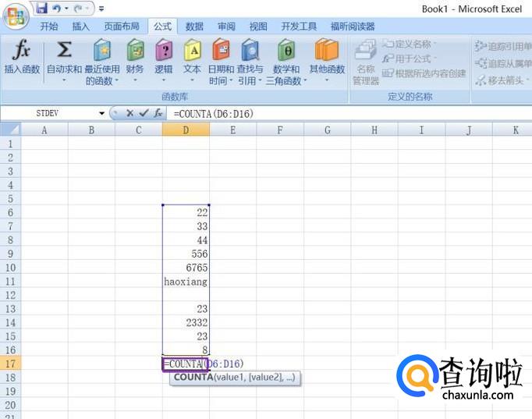This screenshot has height=419, width=532.
Task: Open the Name Box dropdown arrow
Action: pos(101,113)
